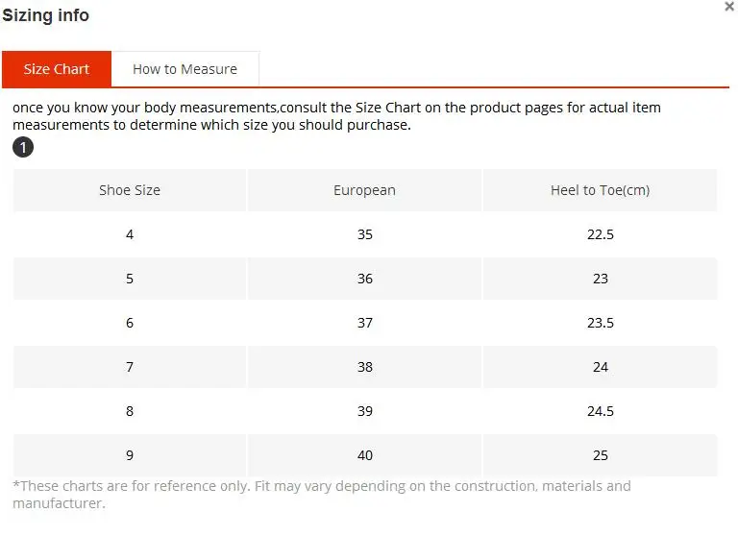Click European size 39 cell
The width and height of the screenshot is (738, 560).
tap(364, 411)
